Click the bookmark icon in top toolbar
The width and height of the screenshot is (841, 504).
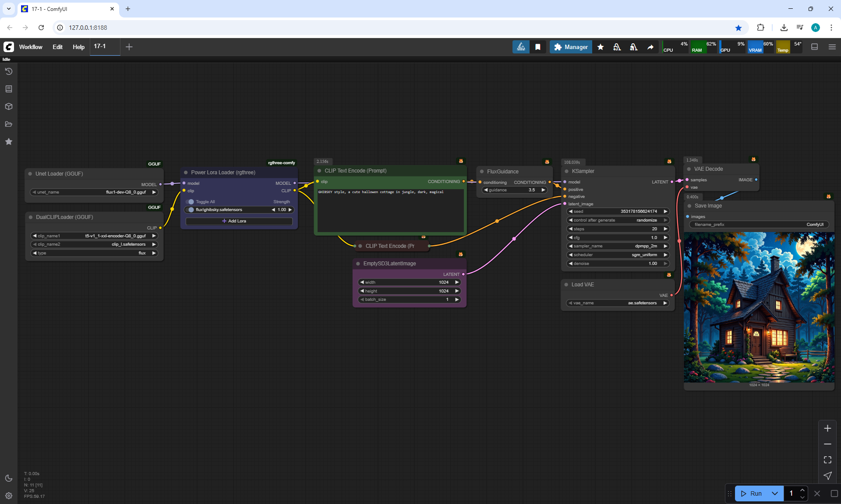[x=538, y=47]
